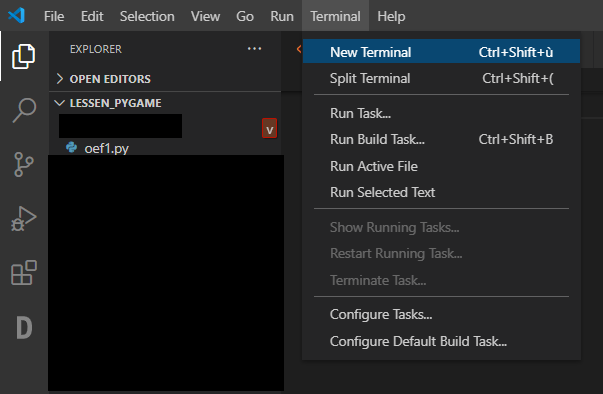Open the oef1.py file
This screenshot has width=603, height=394.
(x=106, y=148)
